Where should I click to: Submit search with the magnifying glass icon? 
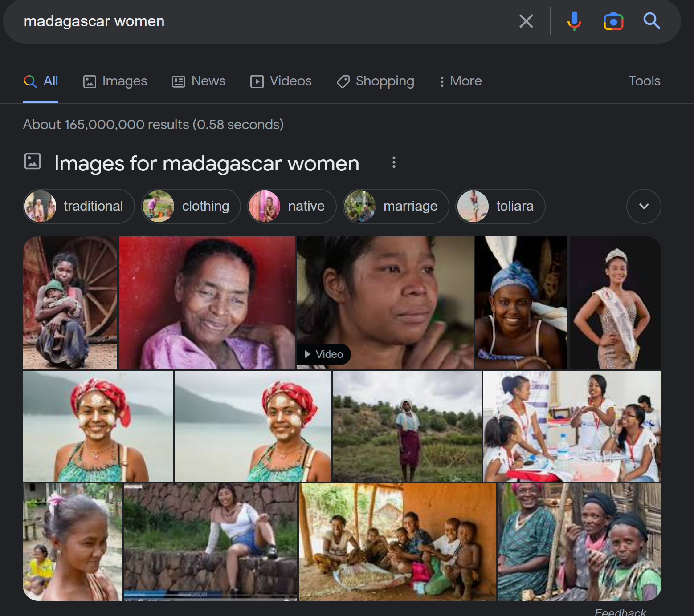tap(652, 21)
